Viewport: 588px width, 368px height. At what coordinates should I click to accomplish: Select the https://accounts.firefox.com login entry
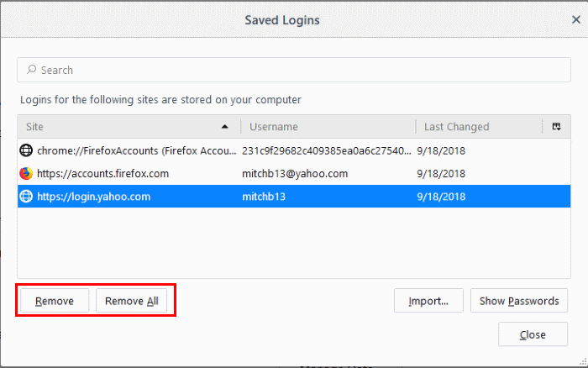[x=294, y=173]
